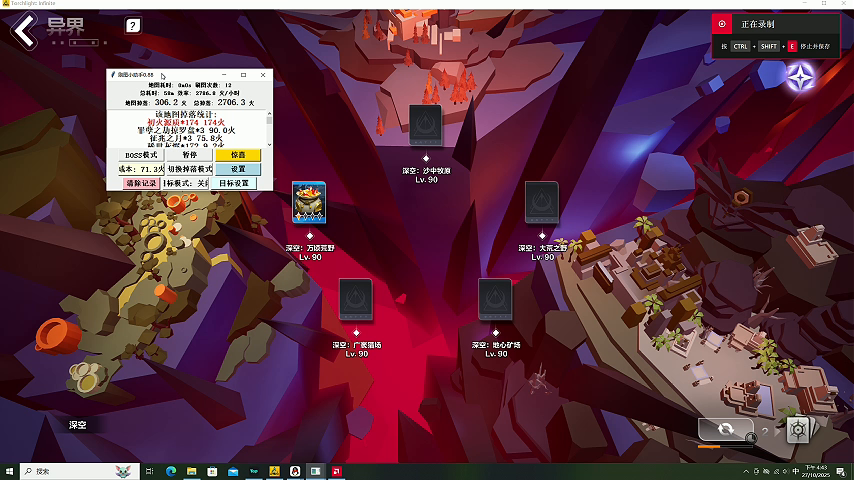Click the yellow 惊喜 button
The width and height of the screenshot is (854, 480).
click(x=238, y=155)
